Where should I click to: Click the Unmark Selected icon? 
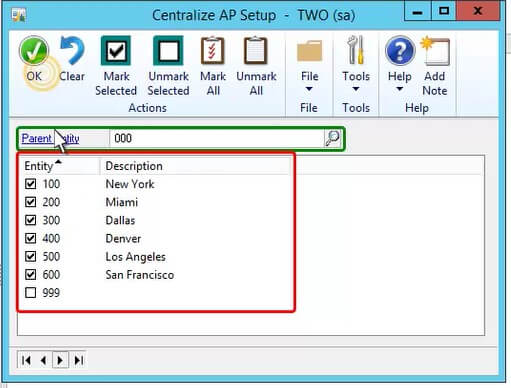click(168, 50)
